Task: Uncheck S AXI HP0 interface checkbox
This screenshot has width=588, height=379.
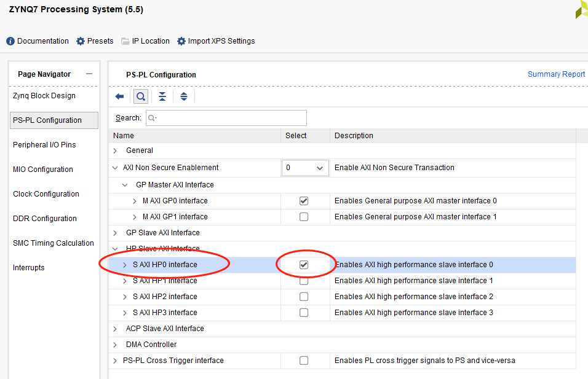Action: point(304,265)
